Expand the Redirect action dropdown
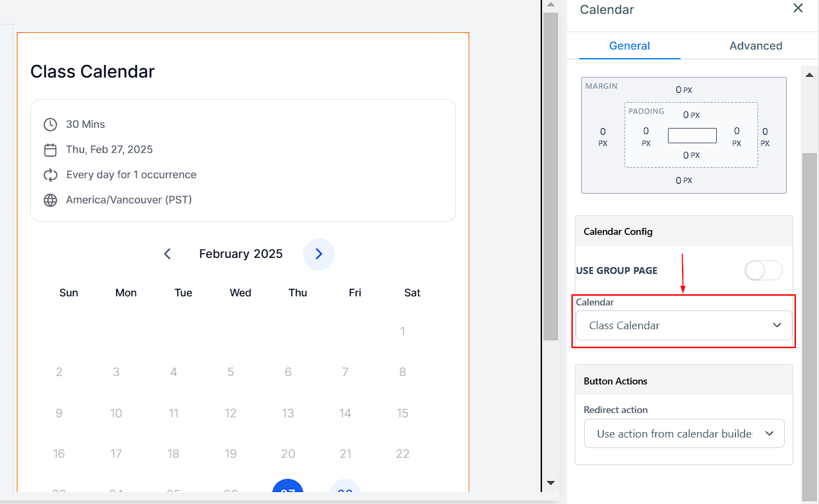The width and height of the screenshot is (819, 504). [x=683, y=433]
